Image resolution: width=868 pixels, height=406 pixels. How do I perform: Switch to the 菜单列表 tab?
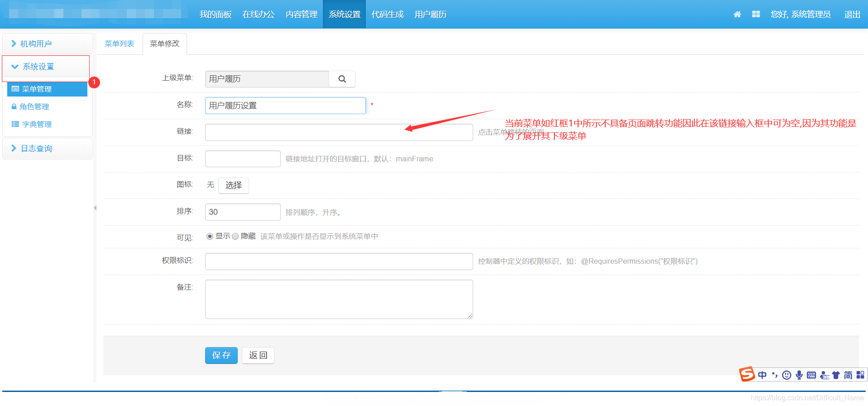120,44
